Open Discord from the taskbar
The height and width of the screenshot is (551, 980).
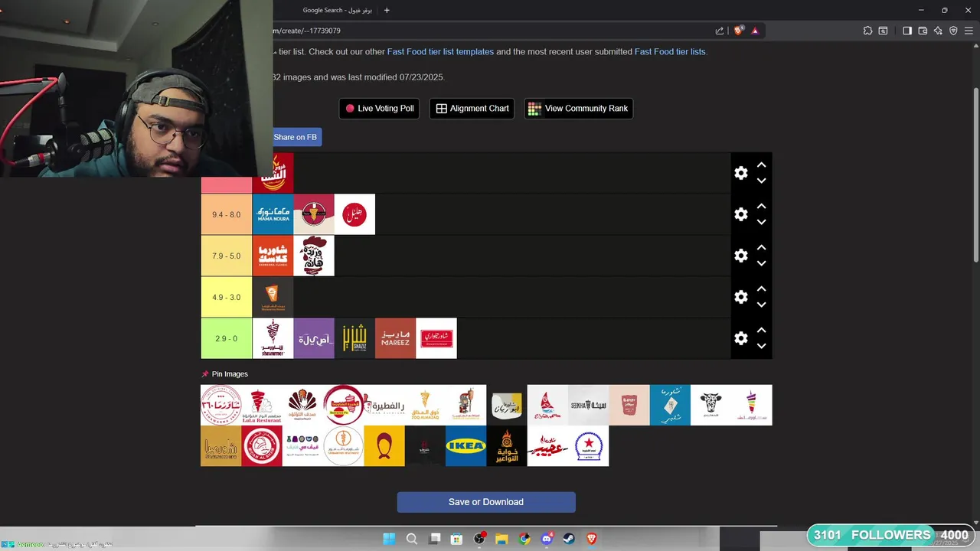click(x=547, y=539)
